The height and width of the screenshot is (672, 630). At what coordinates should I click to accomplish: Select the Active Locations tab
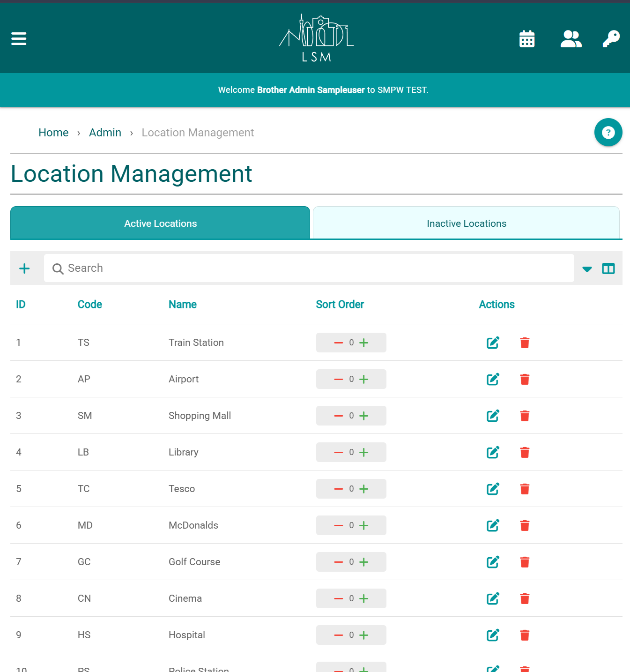point(160,223)
